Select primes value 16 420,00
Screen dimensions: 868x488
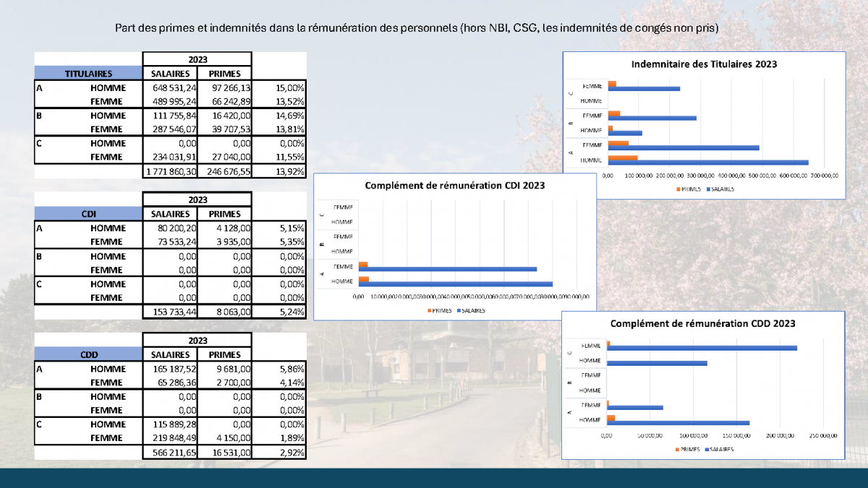tap(231, 115)
